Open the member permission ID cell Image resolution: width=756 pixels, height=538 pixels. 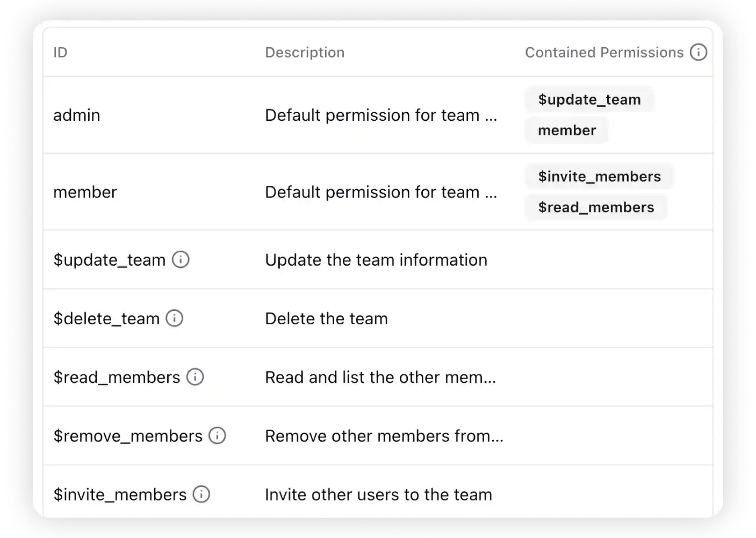[x=85, y=192]
